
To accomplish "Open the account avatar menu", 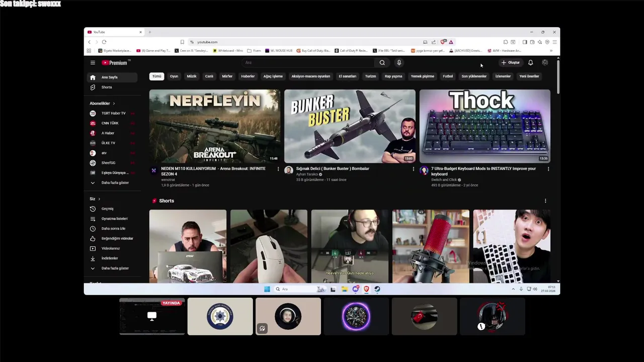I will pyautogui.click(x=545, y=63).
